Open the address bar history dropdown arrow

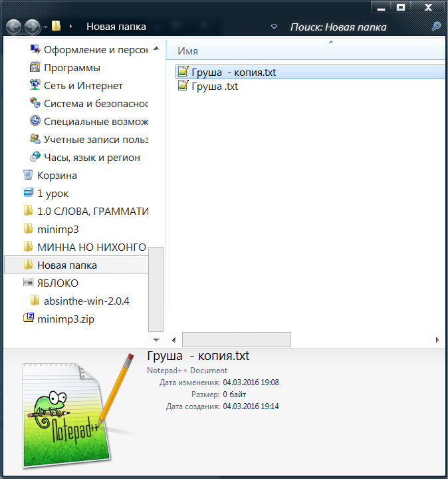click(x=274, y=27)
